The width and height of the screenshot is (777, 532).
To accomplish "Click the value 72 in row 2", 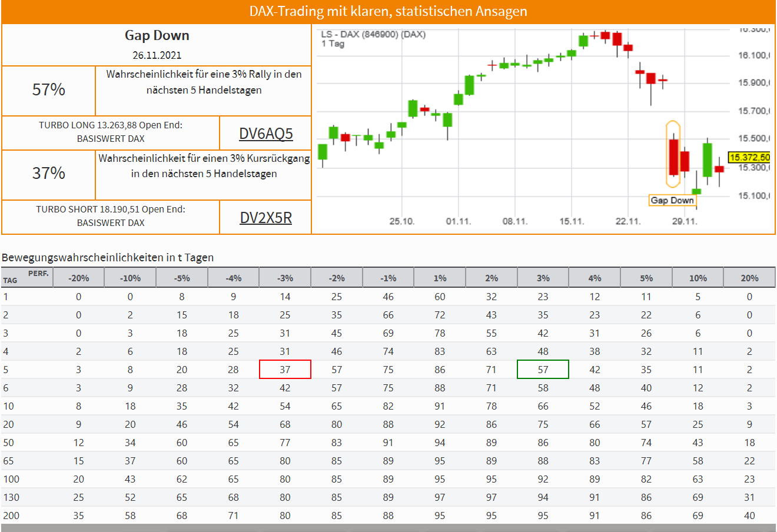I will 440,315.
